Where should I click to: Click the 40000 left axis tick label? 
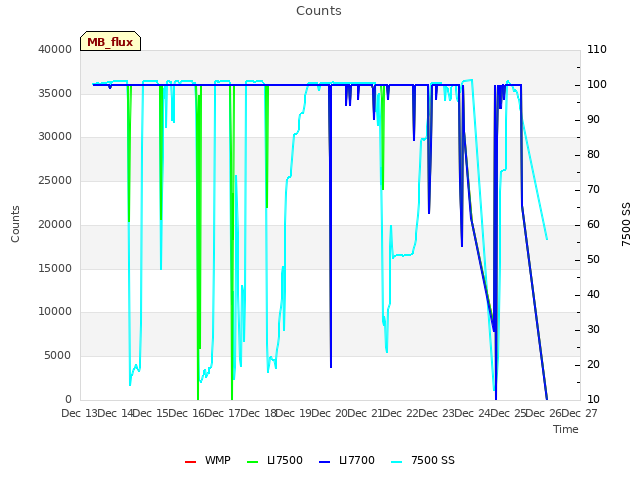pyautogui.click(x=55, y=49)
